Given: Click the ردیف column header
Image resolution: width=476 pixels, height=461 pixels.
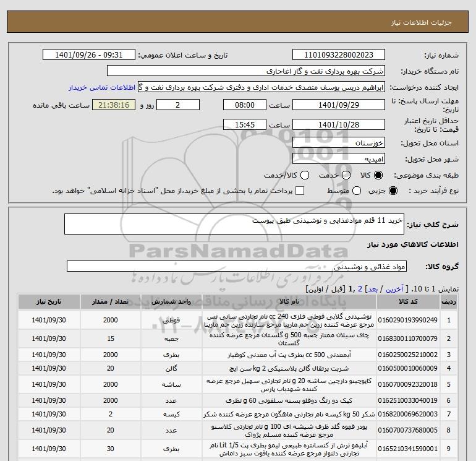Looking at the screenshot, I should pyautogui.click(x=449, y=301).
